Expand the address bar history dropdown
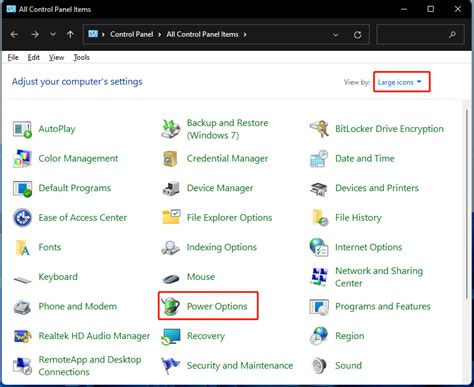 pyautogui.click(x=336, y=35)
